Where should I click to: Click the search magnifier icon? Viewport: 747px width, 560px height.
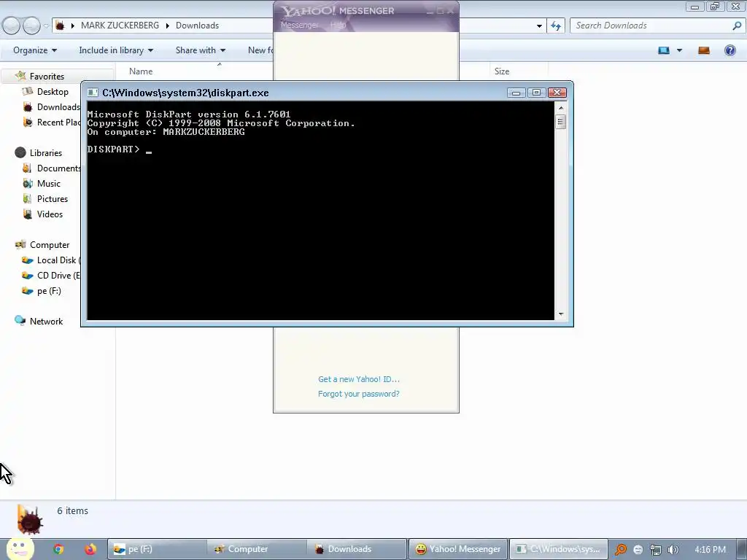point(737,26)
